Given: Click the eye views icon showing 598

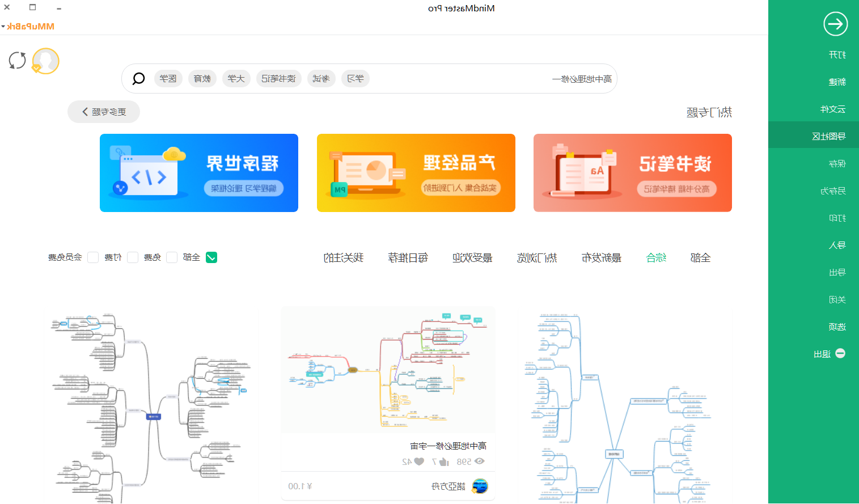Looking at the screenshot, I should click(x=480, y=461).
